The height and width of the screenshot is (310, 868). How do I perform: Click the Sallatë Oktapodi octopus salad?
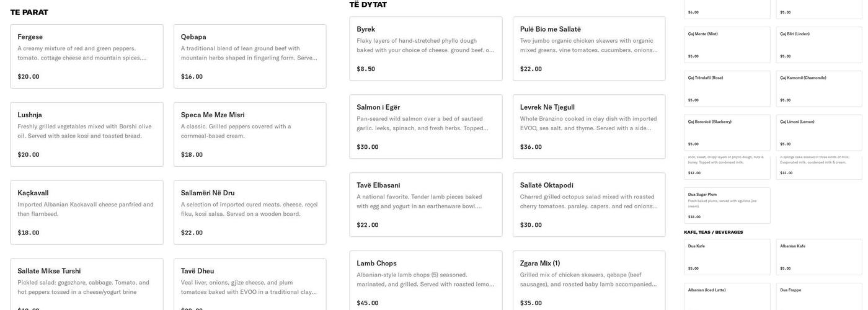[588, 205]
